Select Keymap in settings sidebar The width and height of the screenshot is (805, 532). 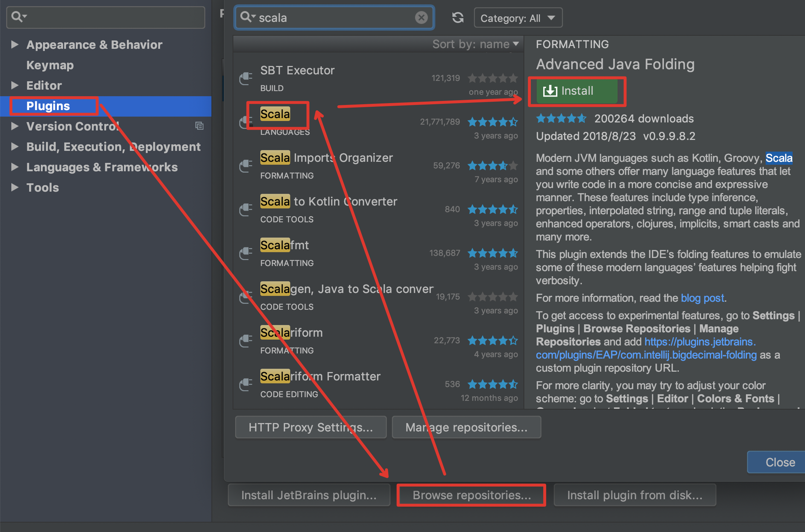coord(50,65)
